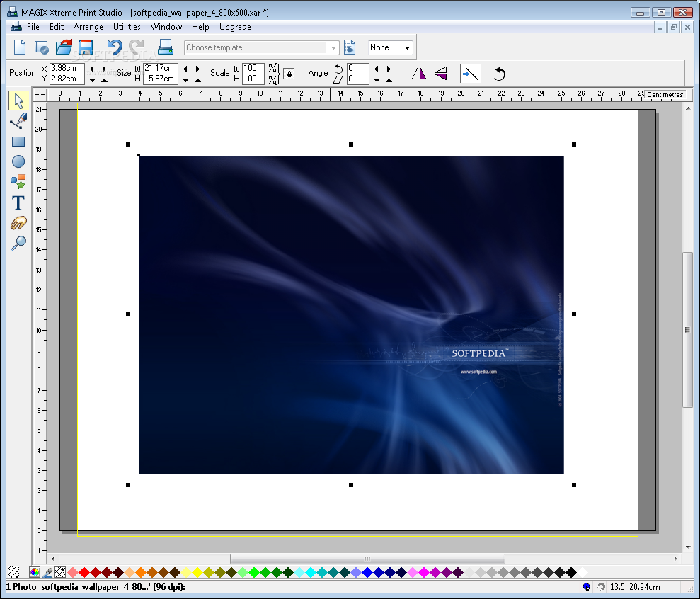Pick the magenta color swatch
Screen dimensions: 700x599
click(x=424, y=572)
